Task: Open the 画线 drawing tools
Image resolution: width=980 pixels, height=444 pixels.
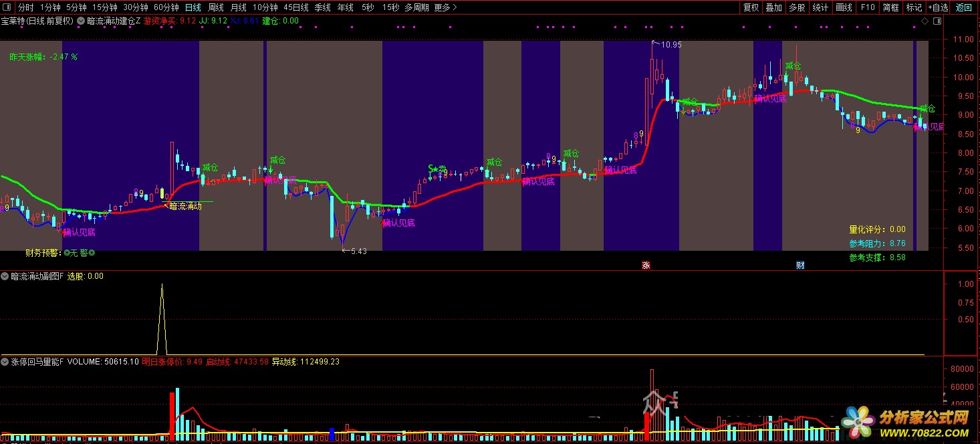Action: 844,8
